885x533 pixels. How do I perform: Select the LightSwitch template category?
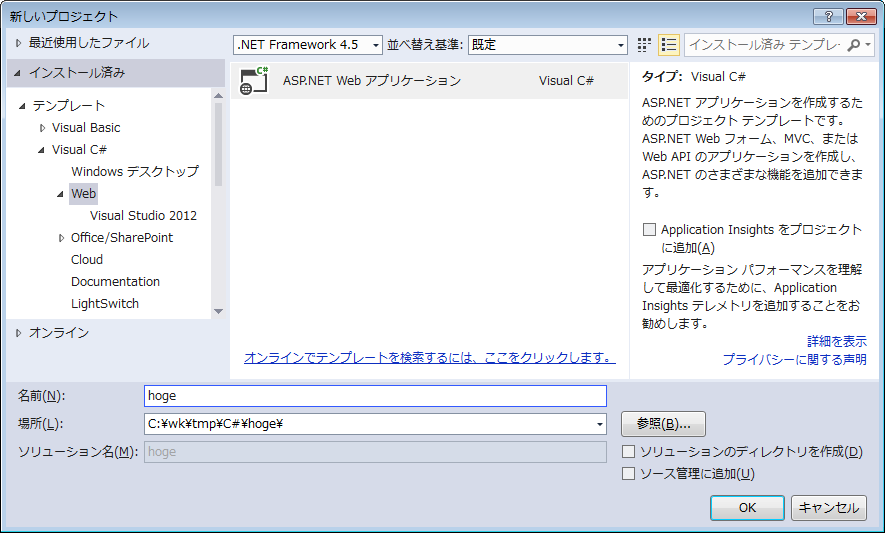point(105,304)
